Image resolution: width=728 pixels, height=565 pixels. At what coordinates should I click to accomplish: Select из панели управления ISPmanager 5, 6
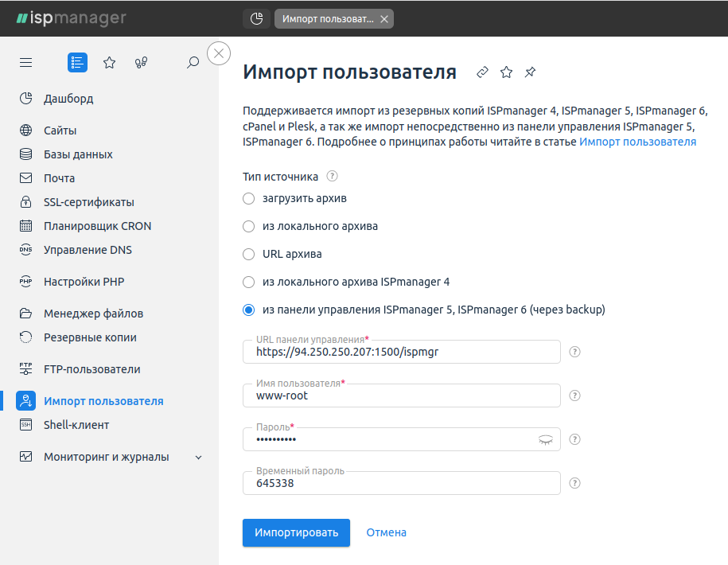[249, 310]
